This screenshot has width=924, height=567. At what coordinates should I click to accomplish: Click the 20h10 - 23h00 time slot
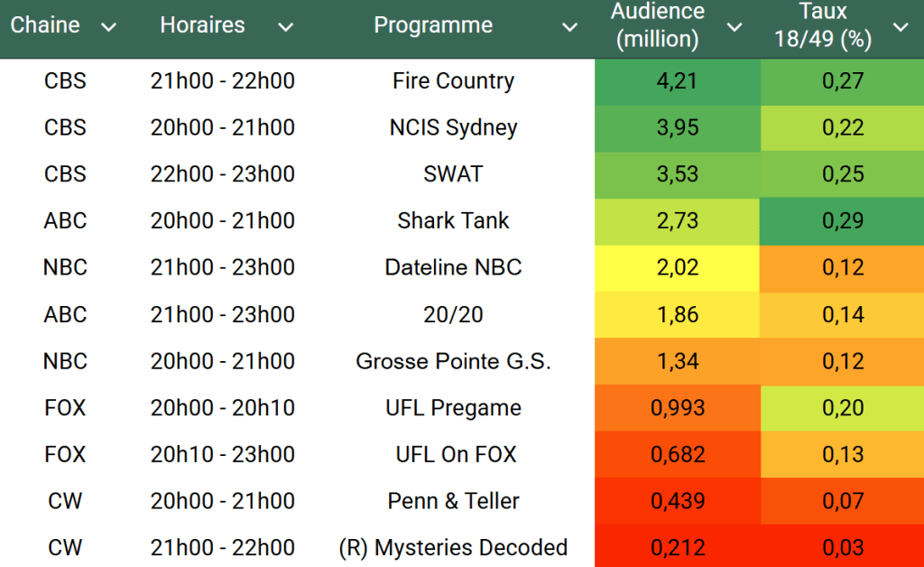pyautogui.click(x=222, y=454)
